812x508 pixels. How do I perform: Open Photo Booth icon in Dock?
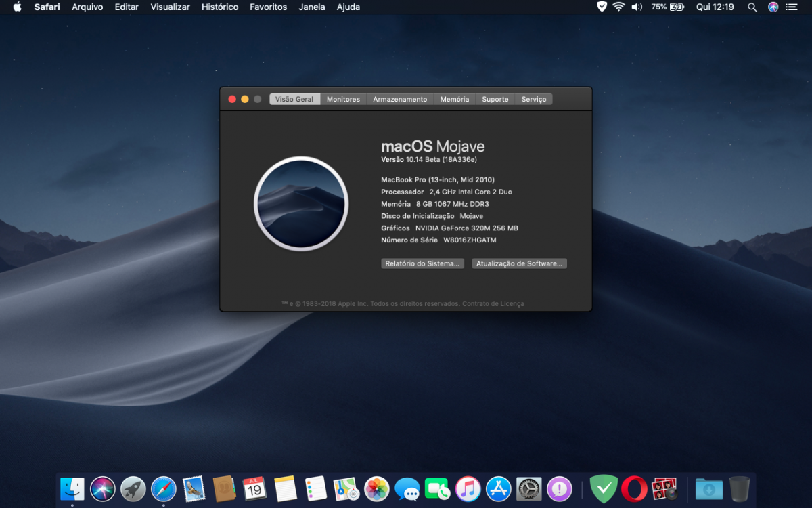pyautogui.click(x=664, y=488)
